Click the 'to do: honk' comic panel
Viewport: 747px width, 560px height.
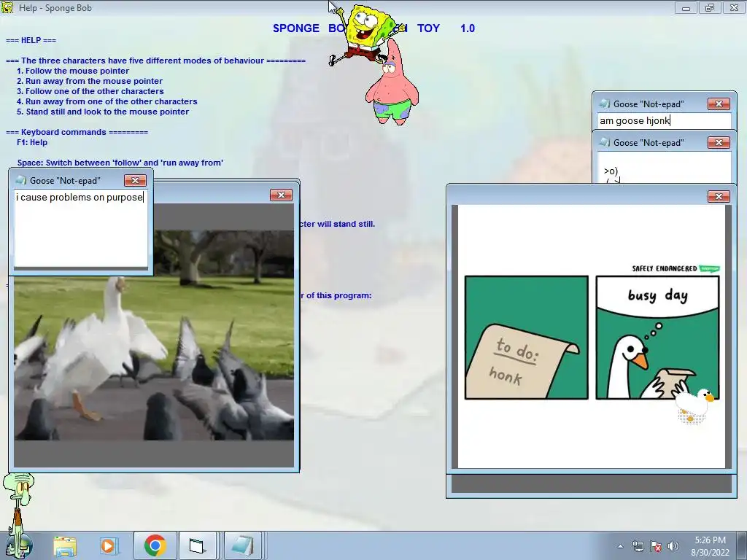(x=527, y=338)
